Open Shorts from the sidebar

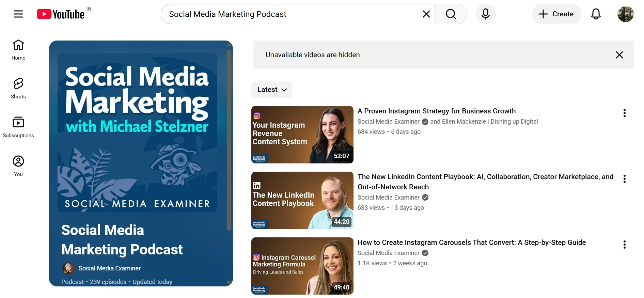coord(18,89)
